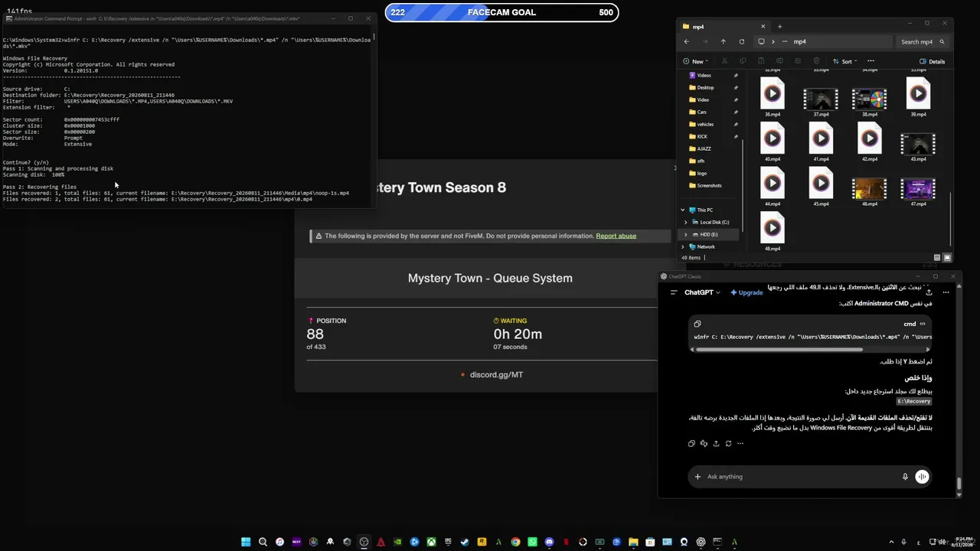980x551 pixels.
Task: Open the vehicles folder in the sidebar
Action: (x=705, y=124)
